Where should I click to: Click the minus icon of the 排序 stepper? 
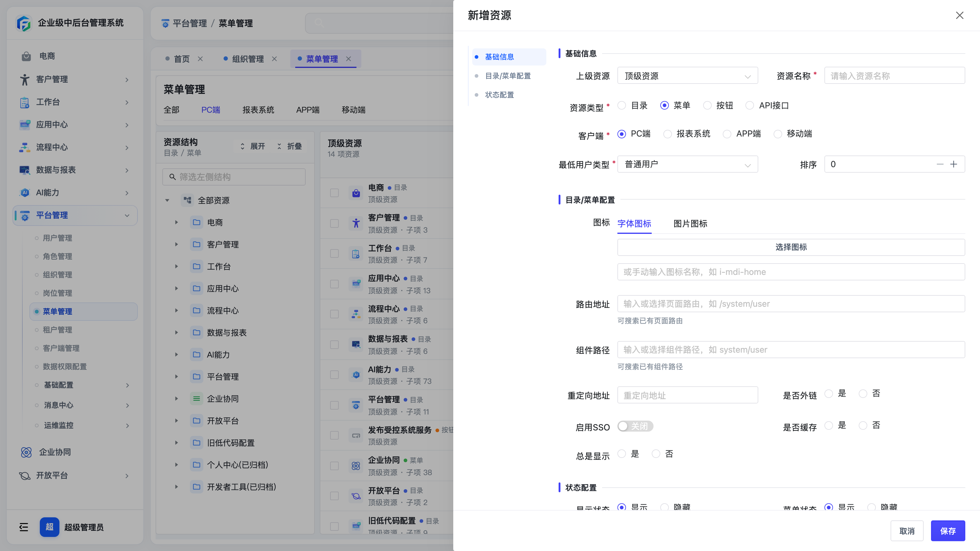[940, 164]
